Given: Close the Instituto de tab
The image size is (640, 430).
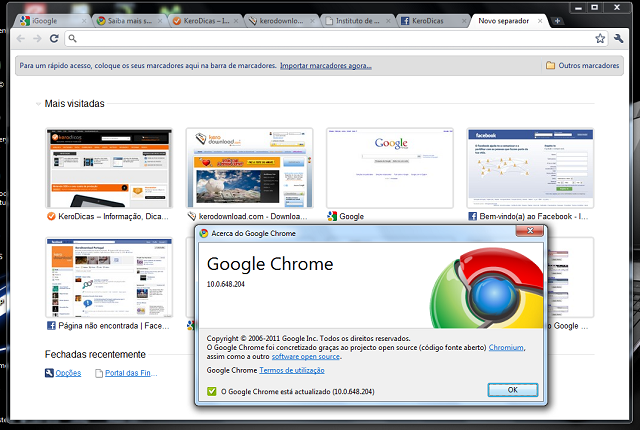Looking at the screenshot, I should pyautogui.click(x=388, y=21).
